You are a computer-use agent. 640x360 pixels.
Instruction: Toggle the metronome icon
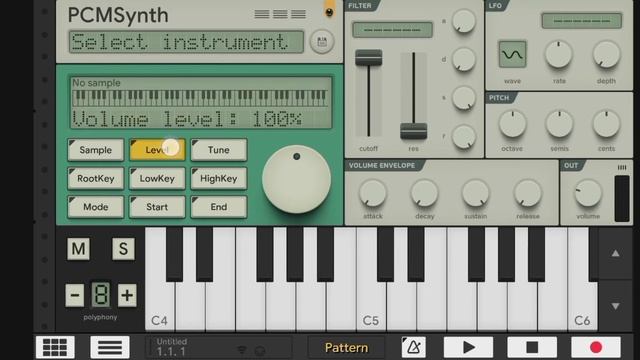point(413,347)
